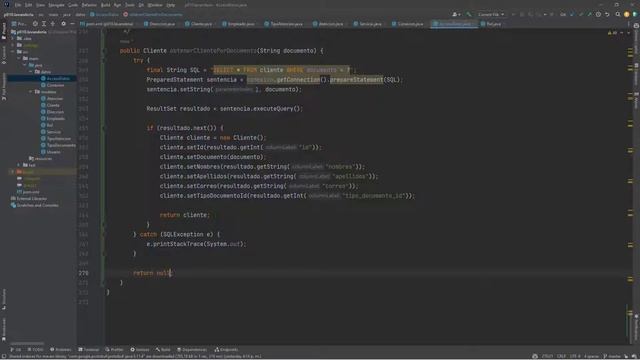Click the Git commit checkmark icon
The image size is (640, 360).
(x=581, y=14)
